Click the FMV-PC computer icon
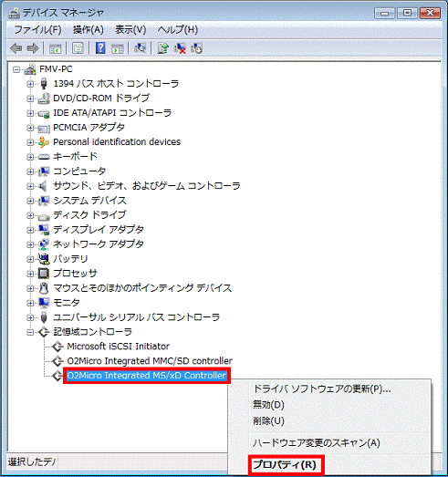This screenshot has height=477, width=448. [30, 69]
